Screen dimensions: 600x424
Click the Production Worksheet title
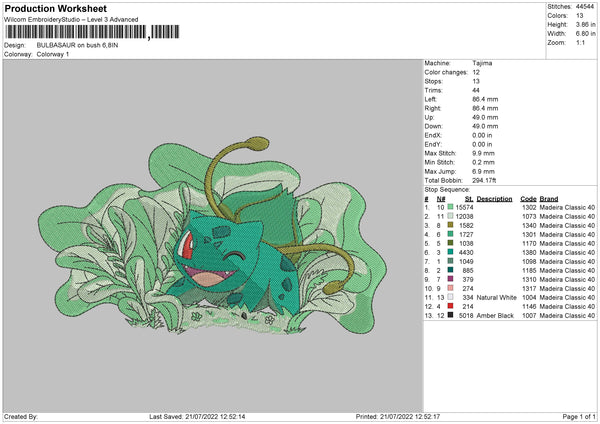(56, 7)
